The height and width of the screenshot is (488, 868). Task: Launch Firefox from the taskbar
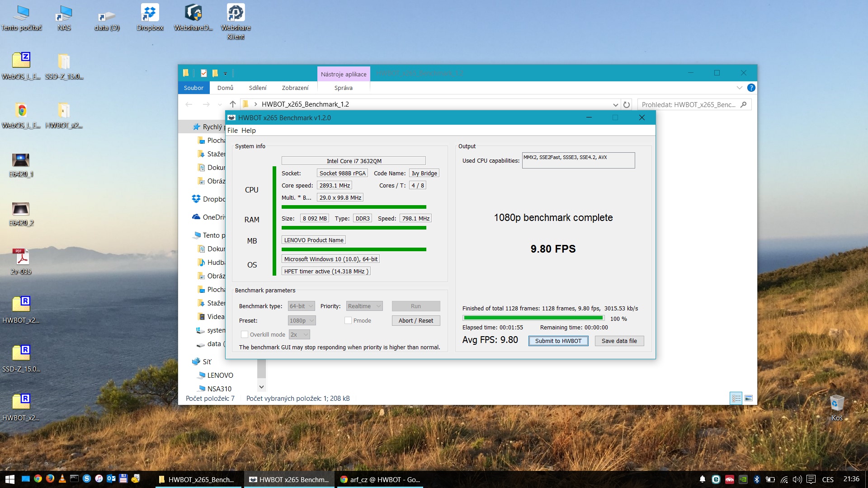[50, 479]
